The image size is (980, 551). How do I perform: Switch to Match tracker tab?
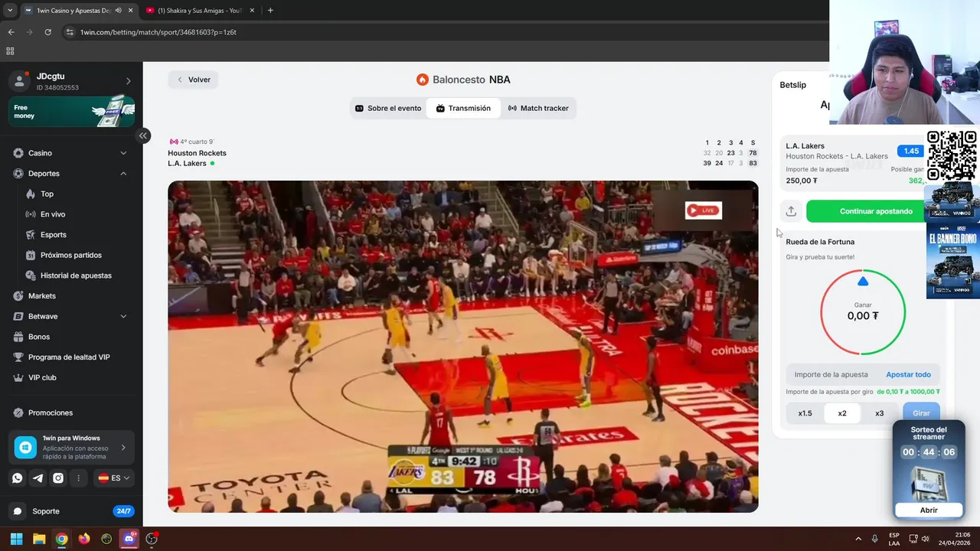[538, 109]
